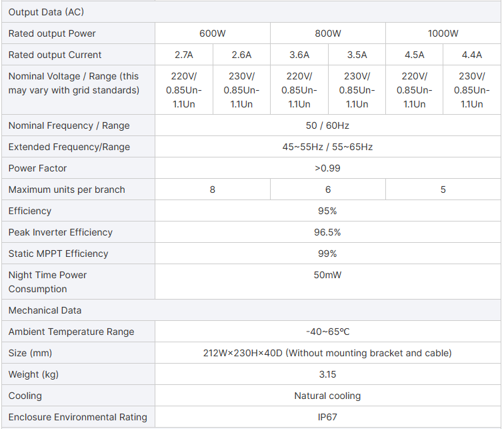Click the Static MPPT Efficiency label
Screen dimensions: 504x429
pyautogui.click(x=58, y=254)
